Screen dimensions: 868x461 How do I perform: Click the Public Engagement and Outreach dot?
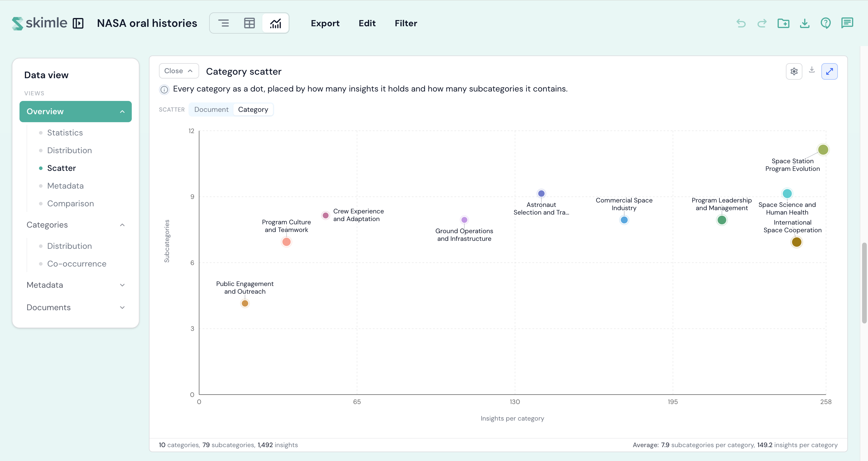pos(245,303)
